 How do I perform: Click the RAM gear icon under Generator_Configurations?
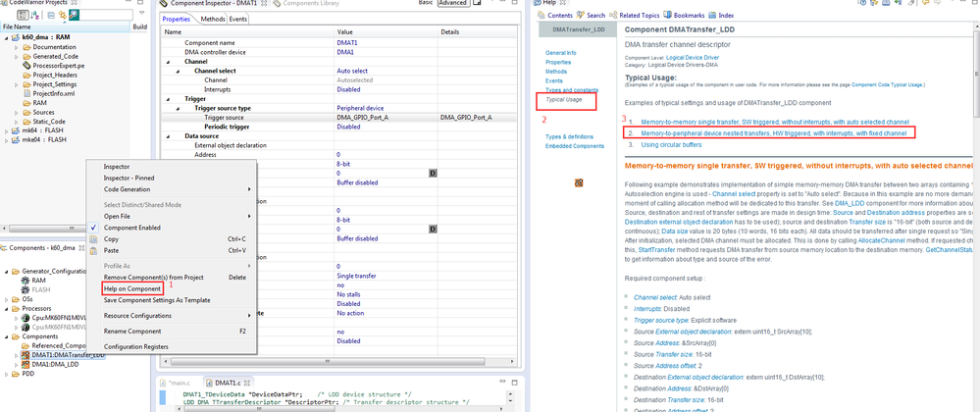(26, 281)
